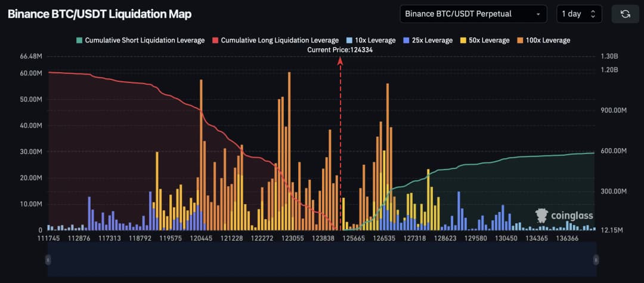This screenshot has width=644, height=283.
Task: Click the zoom range bar below chart
Action: (322, 260)
